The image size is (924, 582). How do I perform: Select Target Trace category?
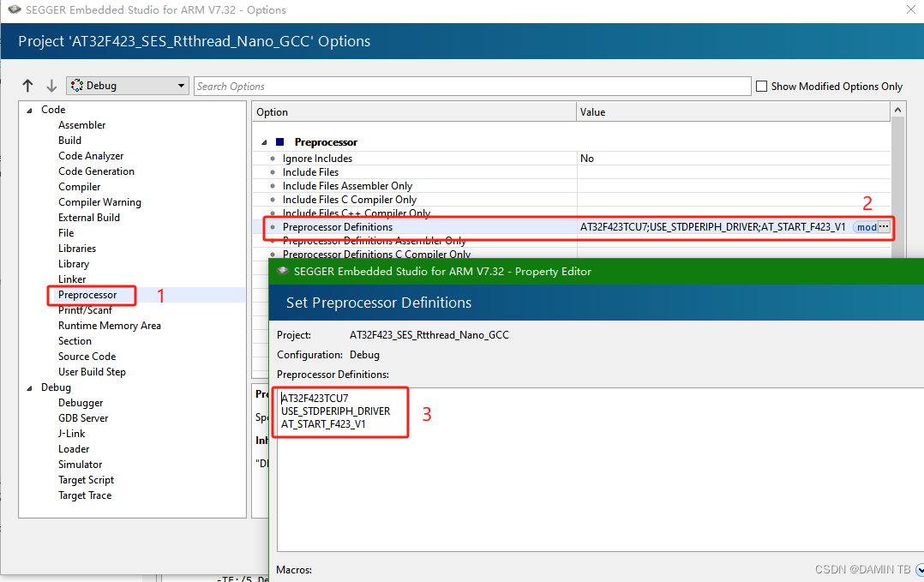point(85,495)
